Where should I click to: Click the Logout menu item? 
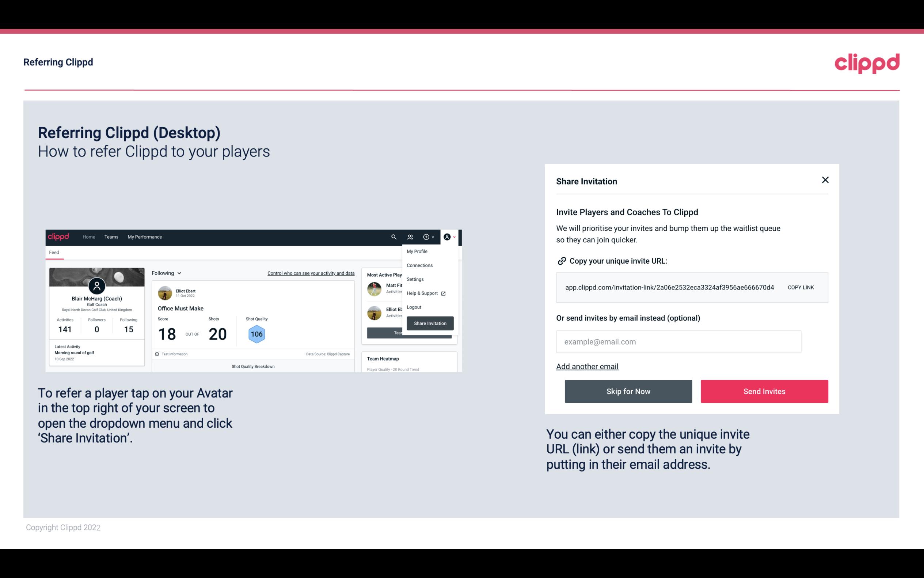413,307
